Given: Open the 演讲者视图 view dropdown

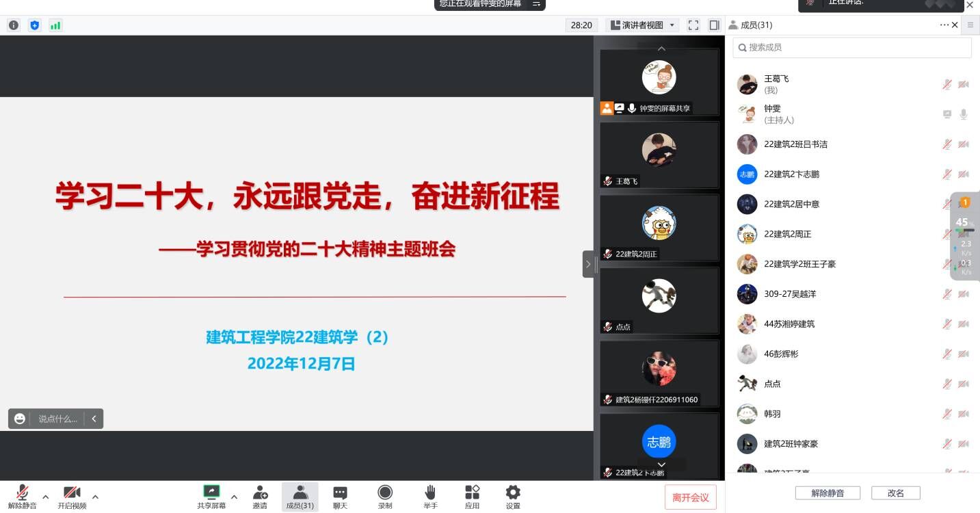Looking at the screenshot, I should point(642,25).
